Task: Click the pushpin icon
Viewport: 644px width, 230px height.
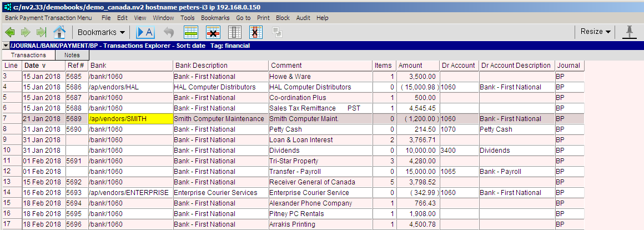Action: (630, 32)
